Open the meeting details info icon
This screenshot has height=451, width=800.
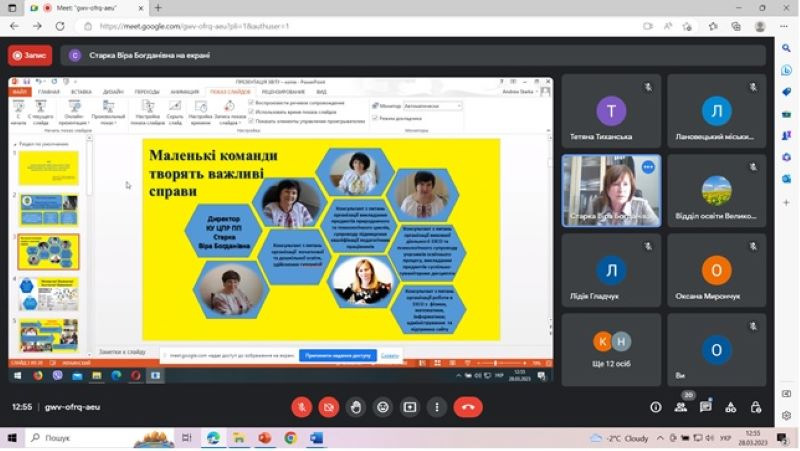tap(656, 407)
